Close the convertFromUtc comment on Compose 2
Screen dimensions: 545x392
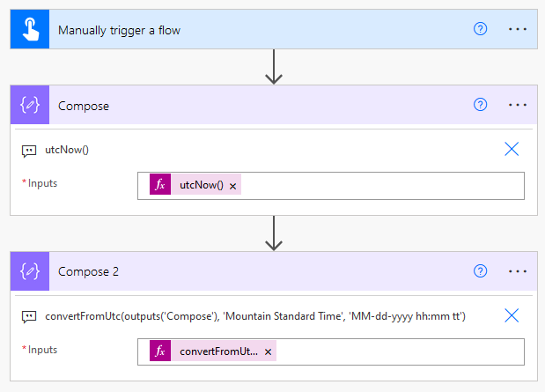click(512, 315)
